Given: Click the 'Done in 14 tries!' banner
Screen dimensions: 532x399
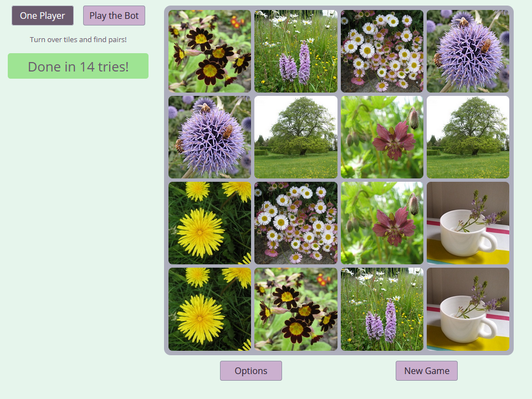Looking at the screenshot, I should pos(78,66).
